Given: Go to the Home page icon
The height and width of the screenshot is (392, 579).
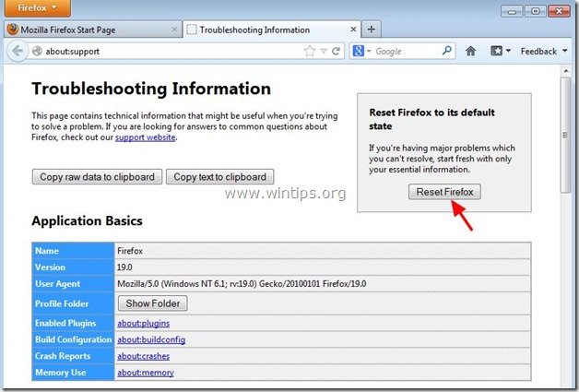Looking at the screenshot, I should [x=470, y=51].
